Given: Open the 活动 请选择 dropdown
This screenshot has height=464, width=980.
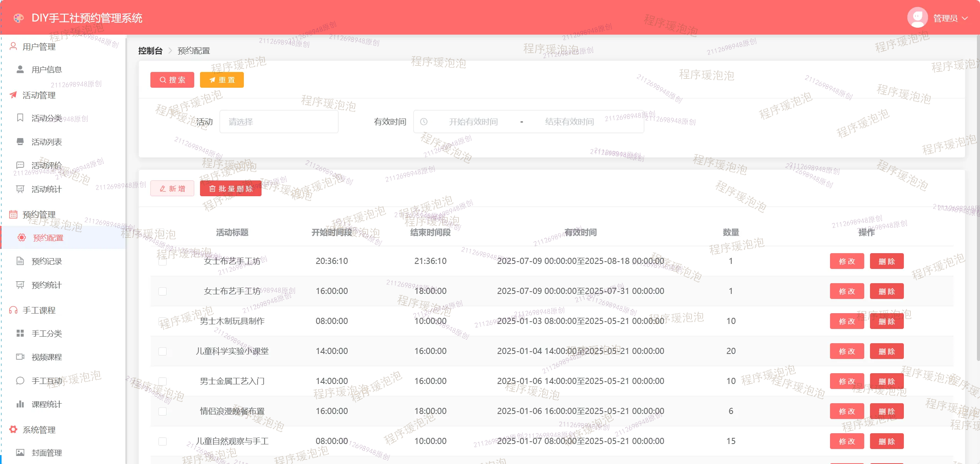Looking at the screenshot, I should pyautogui.click(x=278, y=122).
